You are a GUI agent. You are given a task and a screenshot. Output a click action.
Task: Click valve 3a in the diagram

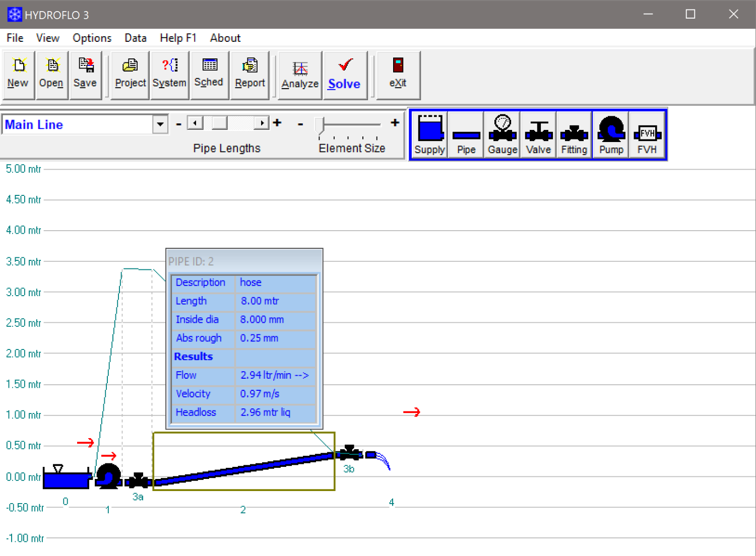[138, 480]
